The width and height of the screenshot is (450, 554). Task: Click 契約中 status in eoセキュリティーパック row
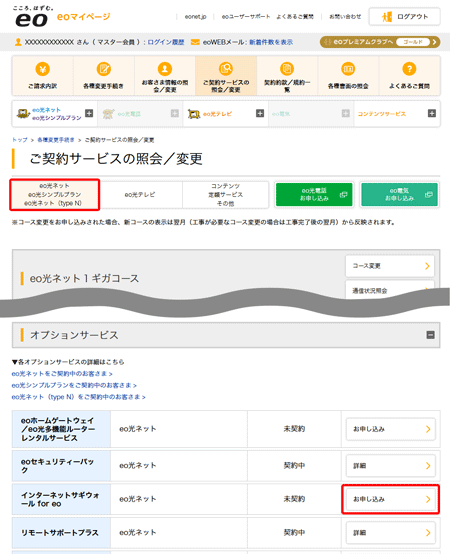[294, 465]
